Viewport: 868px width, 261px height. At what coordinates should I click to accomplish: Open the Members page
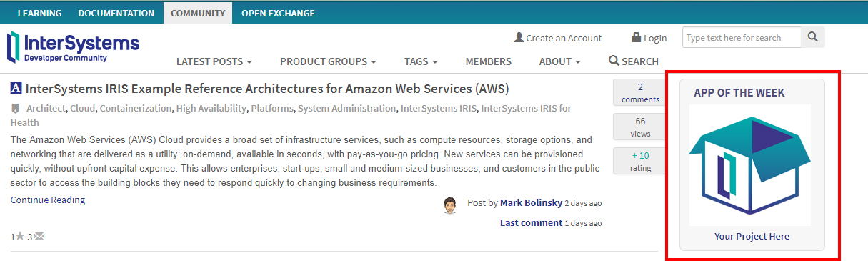pyautogui.click(x=489, y=61)
